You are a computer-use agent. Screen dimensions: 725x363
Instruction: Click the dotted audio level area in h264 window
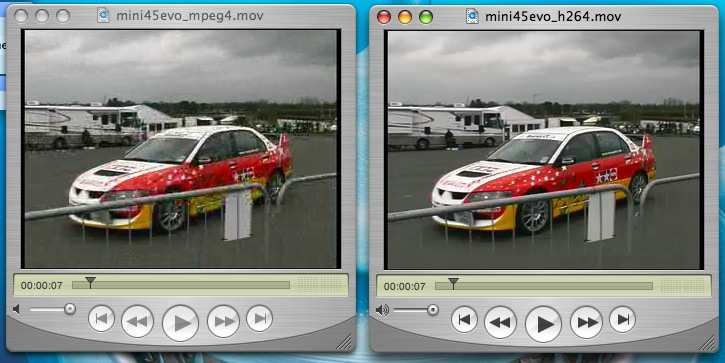[x=683, y=286]
